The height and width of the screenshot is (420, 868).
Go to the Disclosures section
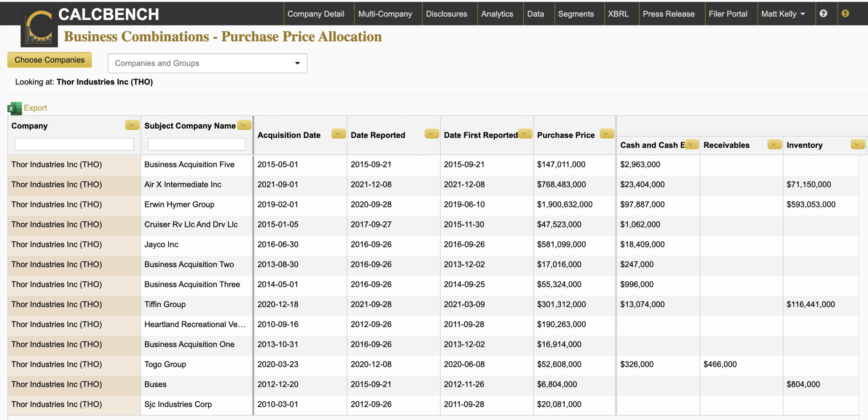tap(446, 14)
